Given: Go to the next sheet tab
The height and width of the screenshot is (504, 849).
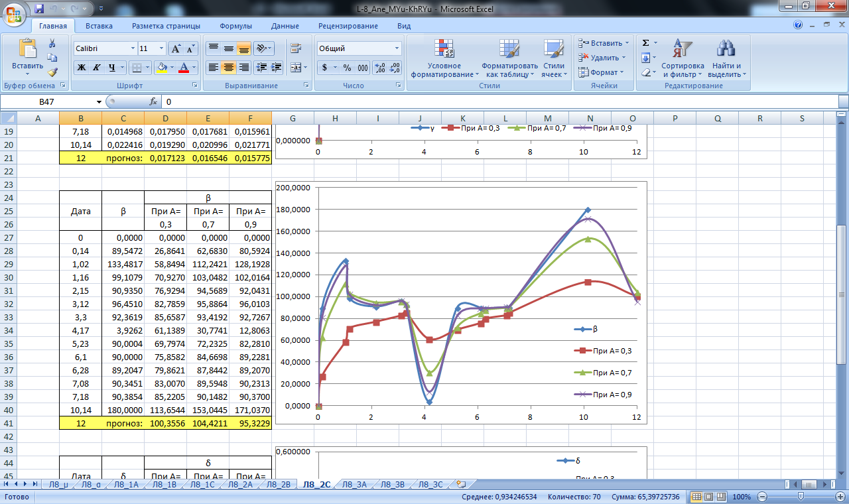Looking at the screenshot, I should tap(25, 485).
